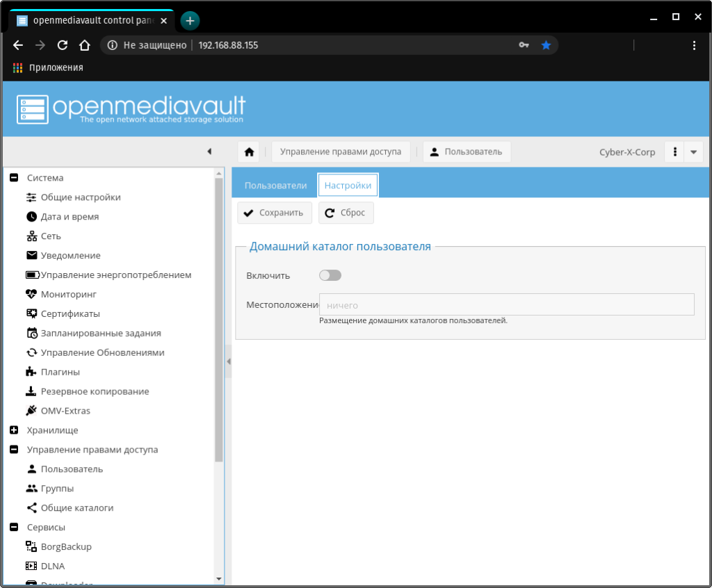This screenshot has width=712, height=588.
Task: Open the user menu dropdown arrow
Action: point(693,152)
